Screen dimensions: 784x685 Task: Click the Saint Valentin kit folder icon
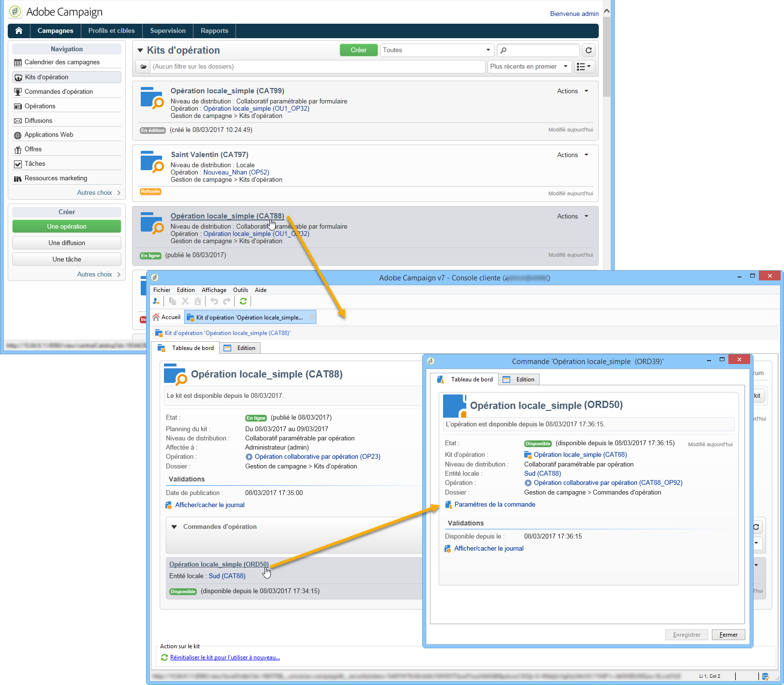click(x=152, y=161)
